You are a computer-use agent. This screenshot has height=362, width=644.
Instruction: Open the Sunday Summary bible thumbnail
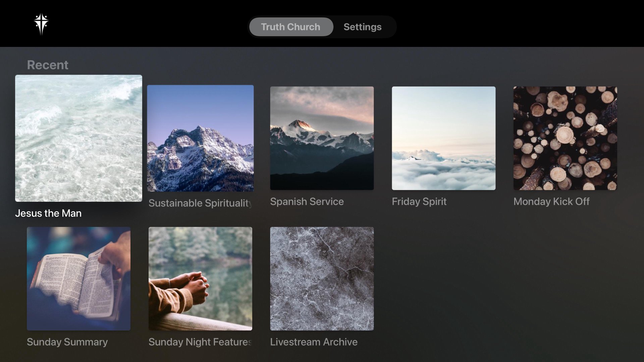click(78, 279)
